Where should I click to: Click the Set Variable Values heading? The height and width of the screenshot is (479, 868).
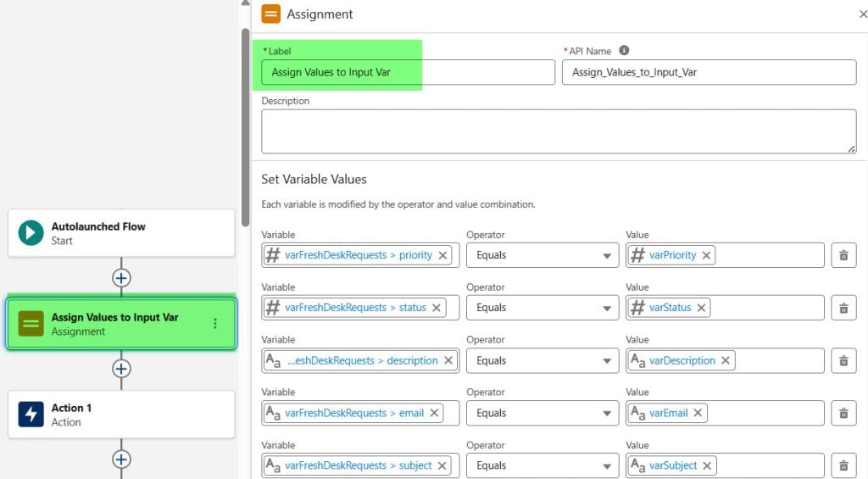click(x=314, y=180)
